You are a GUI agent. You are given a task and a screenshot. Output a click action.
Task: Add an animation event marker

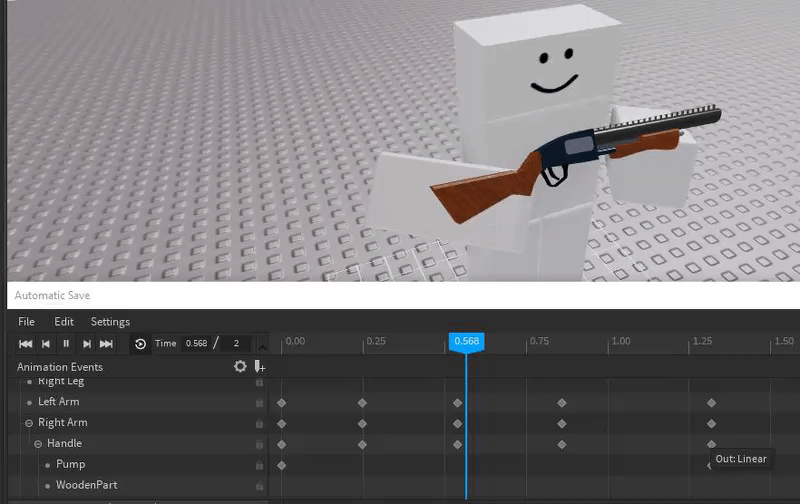point(259,366)
